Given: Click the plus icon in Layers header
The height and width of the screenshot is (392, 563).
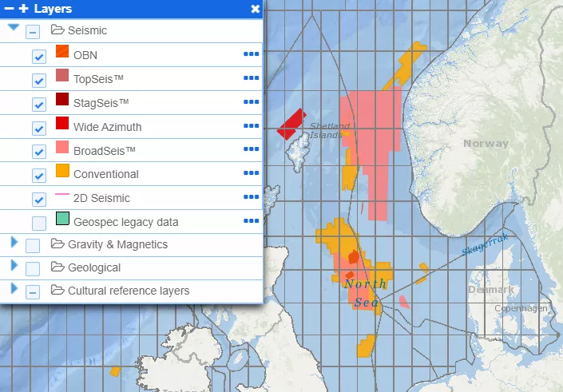Looking at the screenshot, I should click(x=23, y=10).
